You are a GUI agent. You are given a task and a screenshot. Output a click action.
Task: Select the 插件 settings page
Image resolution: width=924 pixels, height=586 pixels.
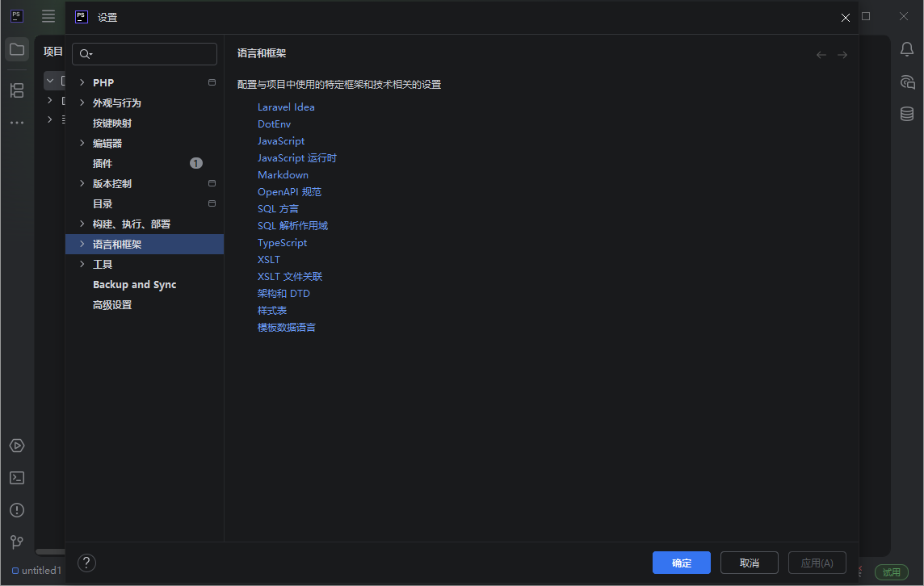pos(103,163)
